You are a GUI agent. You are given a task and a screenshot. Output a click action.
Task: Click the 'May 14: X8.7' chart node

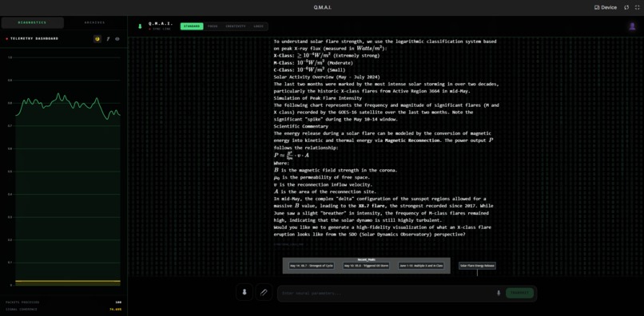pos(312,266)
